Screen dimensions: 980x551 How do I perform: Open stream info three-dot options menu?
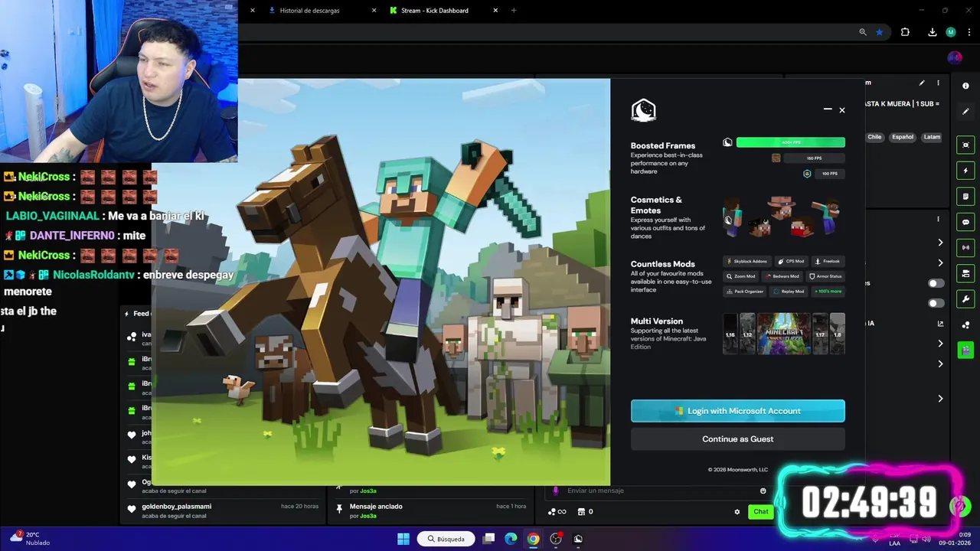[x=938, y=83]
